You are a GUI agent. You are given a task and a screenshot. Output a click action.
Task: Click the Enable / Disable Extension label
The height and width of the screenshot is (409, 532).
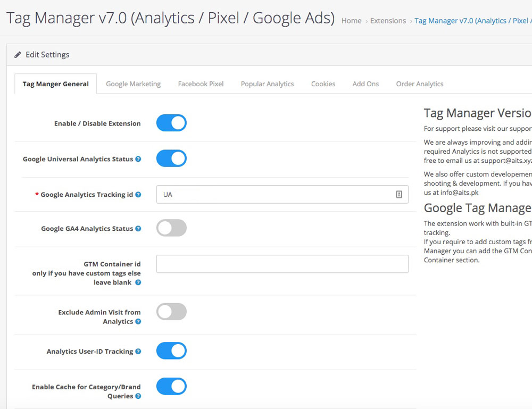click(97, 123)
